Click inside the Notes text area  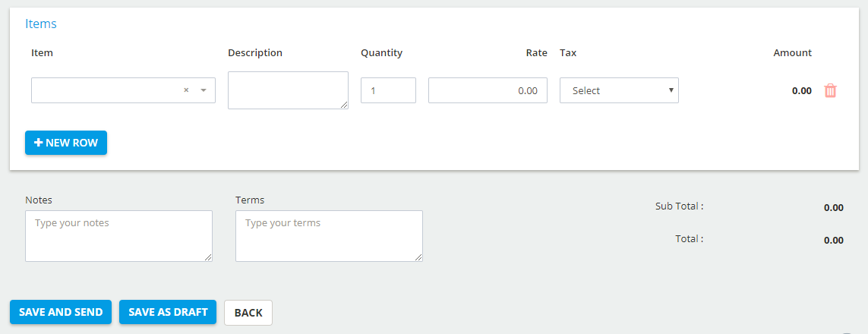118,235
